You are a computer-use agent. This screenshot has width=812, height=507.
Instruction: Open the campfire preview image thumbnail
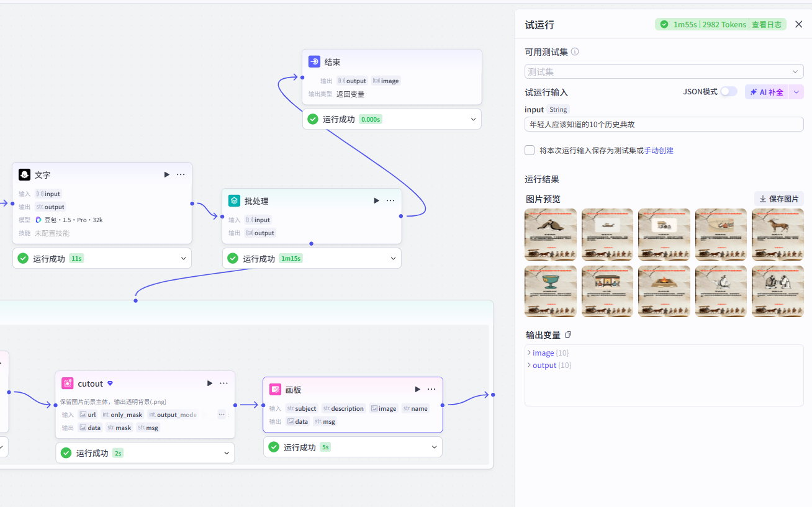click(x=664, y=291)
